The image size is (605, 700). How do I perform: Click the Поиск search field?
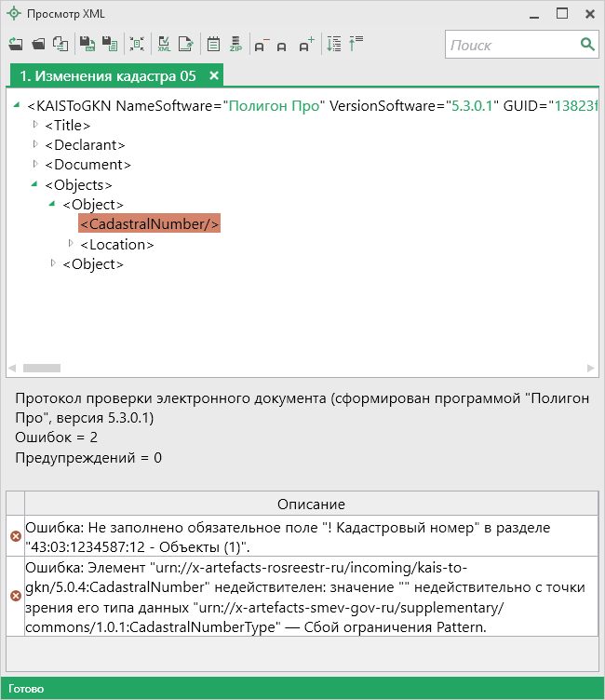512,45
